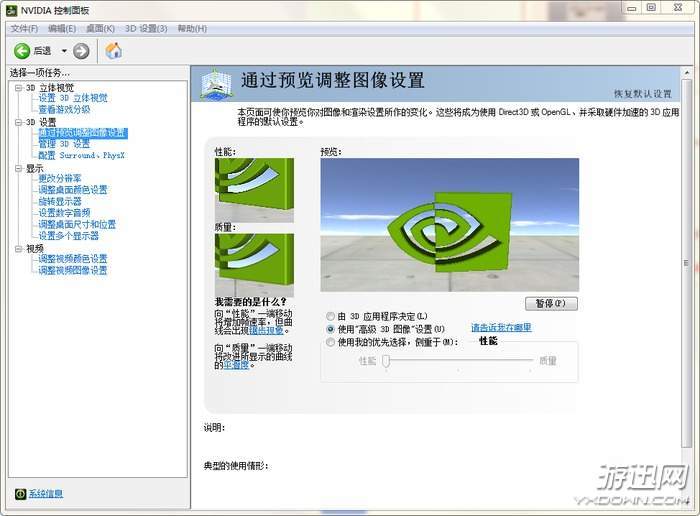Collapse the 3D 立体视觉 tree node
The height and width of the screenshot is (516, 700).
point(19,87)
